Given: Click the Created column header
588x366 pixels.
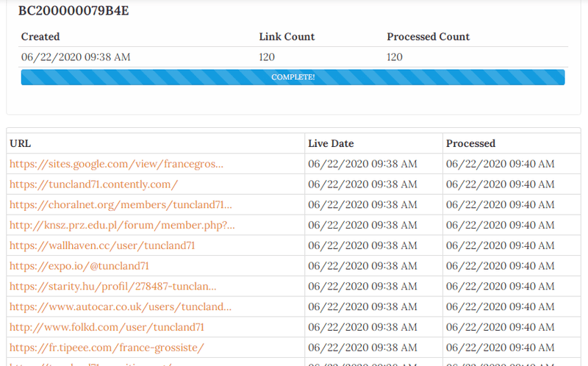Looking at the screenshot, I should 40,37.
